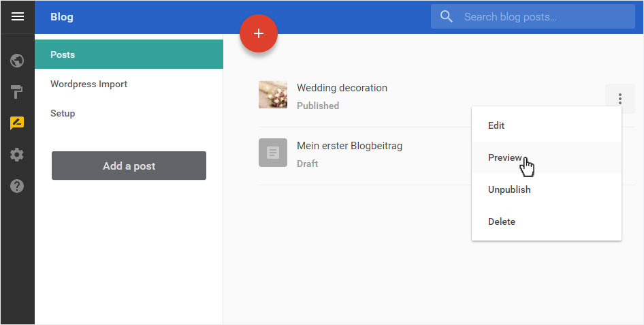Open the gear settings icon

[17, 155]
